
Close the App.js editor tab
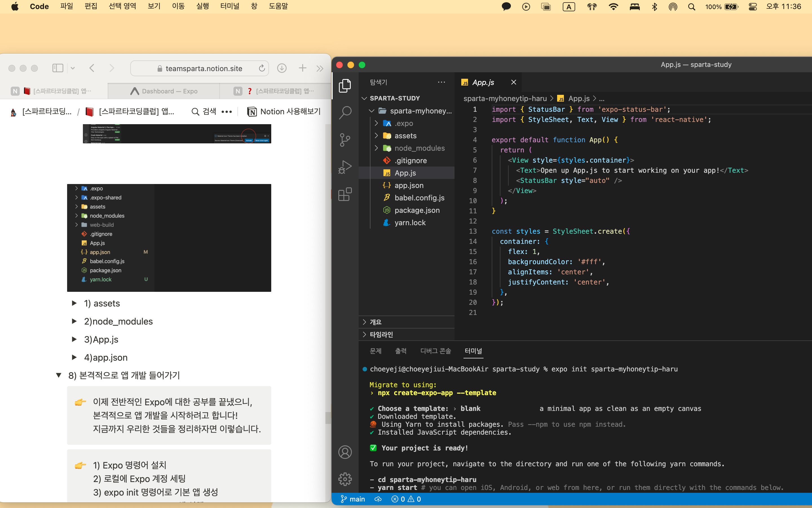513,82
